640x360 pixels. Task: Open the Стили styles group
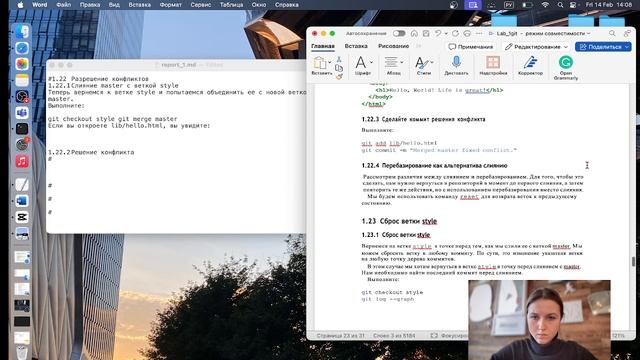tap(424, 66)
